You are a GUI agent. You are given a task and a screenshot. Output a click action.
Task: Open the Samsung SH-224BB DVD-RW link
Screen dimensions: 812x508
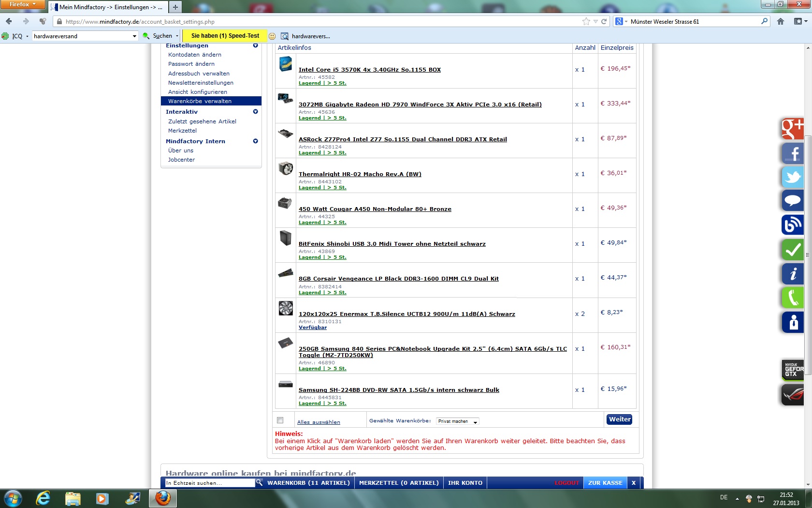click(399, 390)
